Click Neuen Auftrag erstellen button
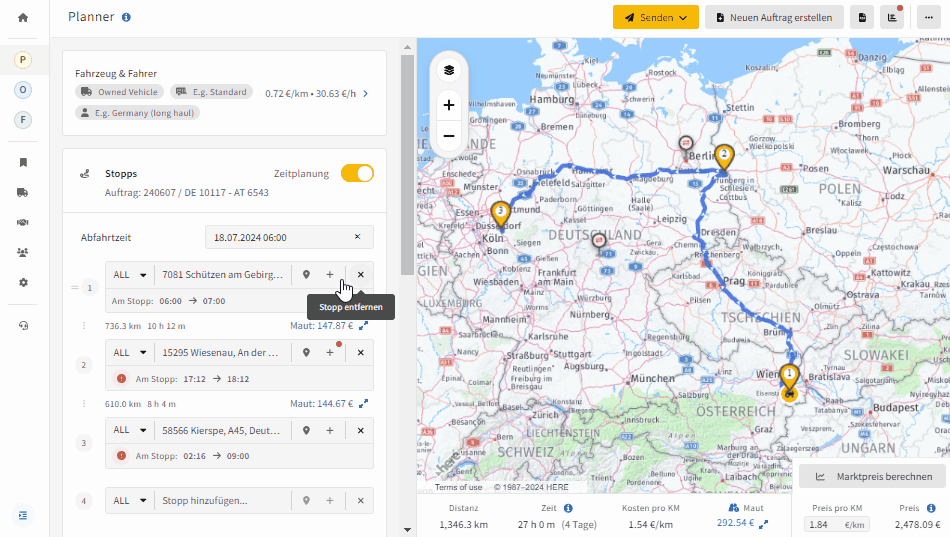Viewport: 950px width, 537px height. click(x=774, y=18)
